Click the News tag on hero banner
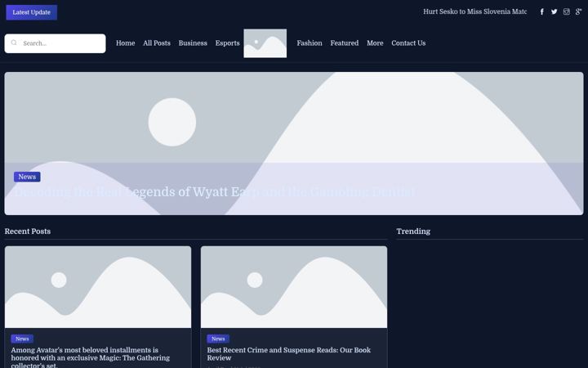The width and height of the screenshot is (588, 368). pos(27,177)
